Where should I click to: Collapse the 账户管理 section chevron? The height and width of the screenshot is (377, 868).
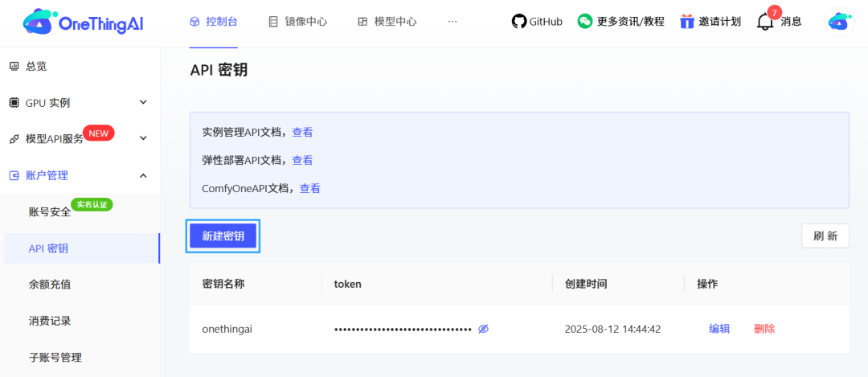point(143,175)
